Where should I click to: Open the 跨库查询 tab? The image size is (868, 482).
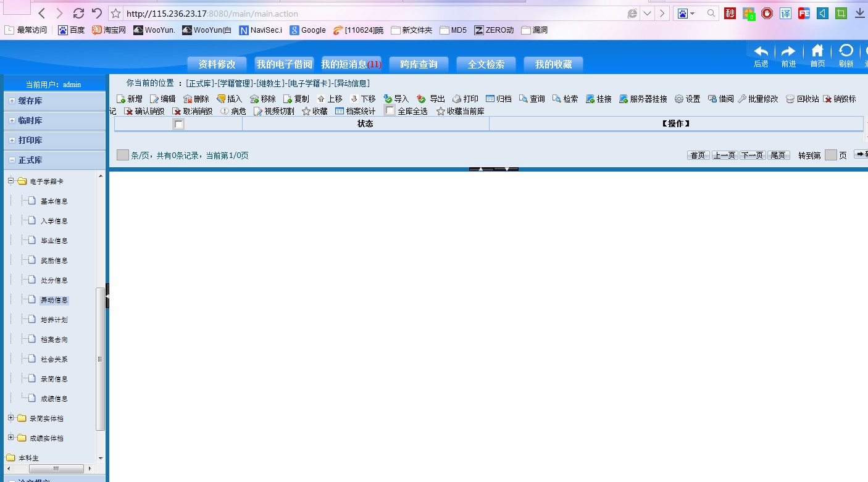tap(419, 64)
